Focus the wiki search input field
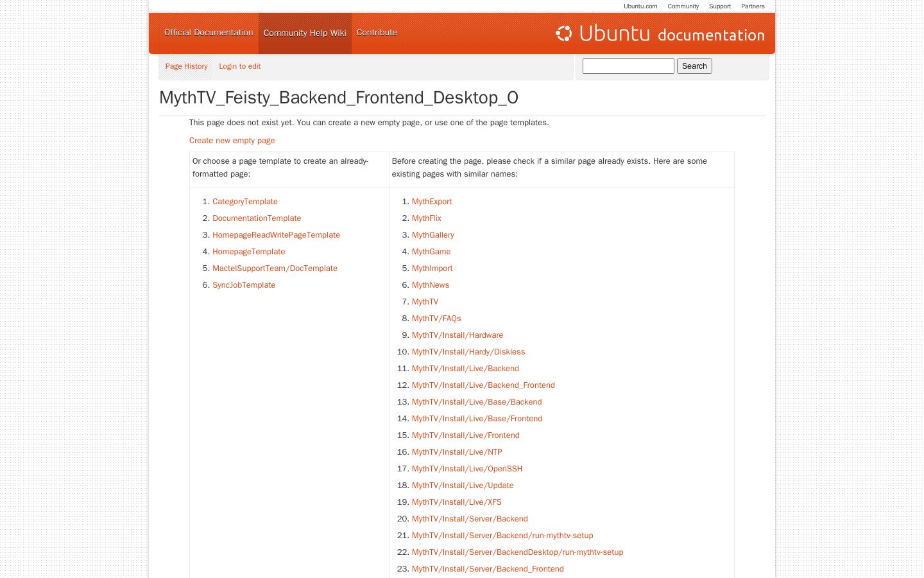Image resolution: width=924 pixels, height=578 pixels. point(628,66)
